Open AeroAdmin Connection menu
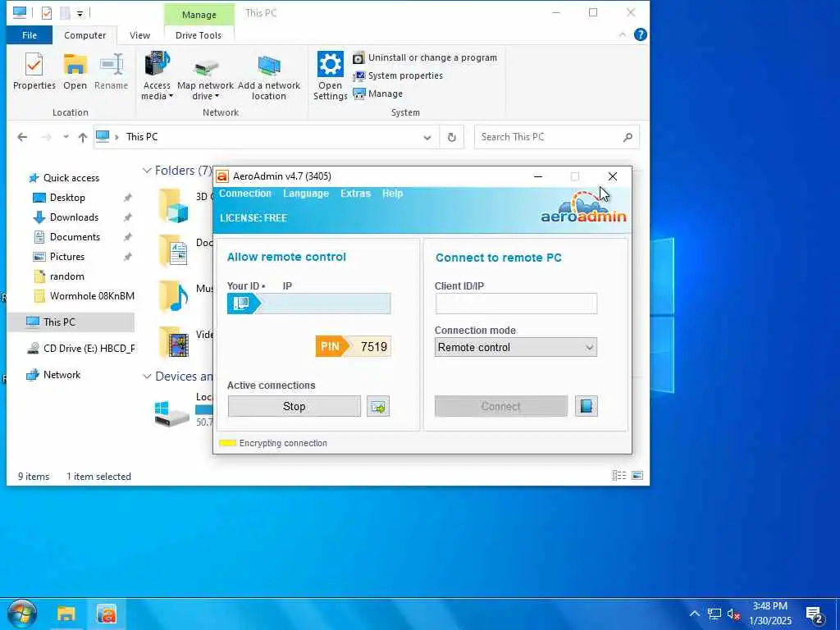The image size is (840, 630). pos(244,194)
